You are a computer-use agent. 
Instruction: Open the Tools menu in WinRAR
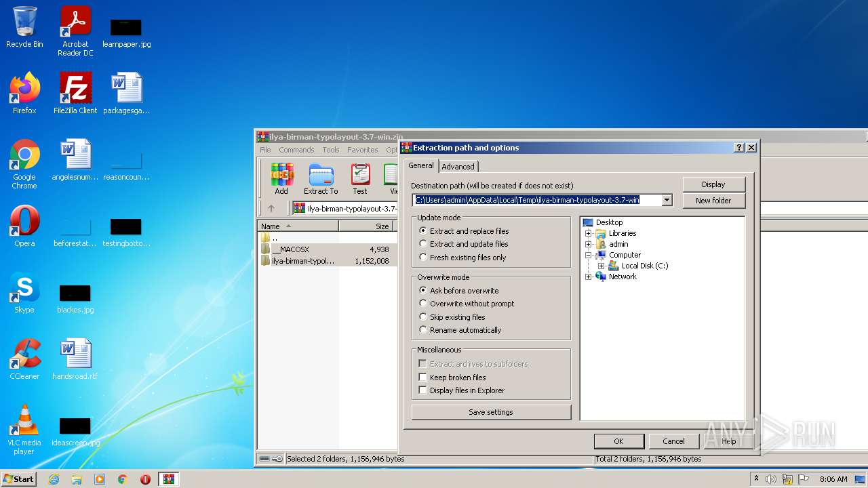(x=331, y=150)
